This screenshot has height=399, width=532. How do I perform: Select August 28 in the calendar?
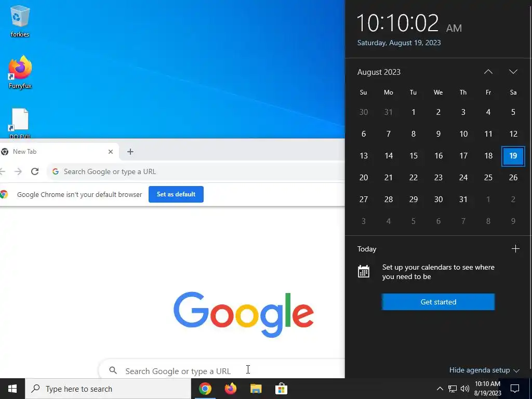point(389,199)
